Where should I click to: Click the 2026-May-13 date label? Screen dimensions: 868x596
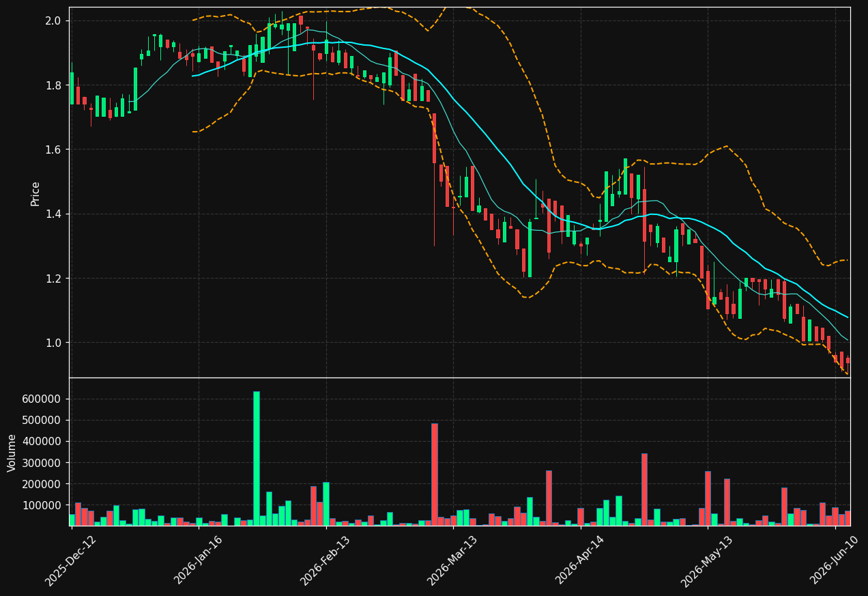pyautogui.click(x=707, y=560)
